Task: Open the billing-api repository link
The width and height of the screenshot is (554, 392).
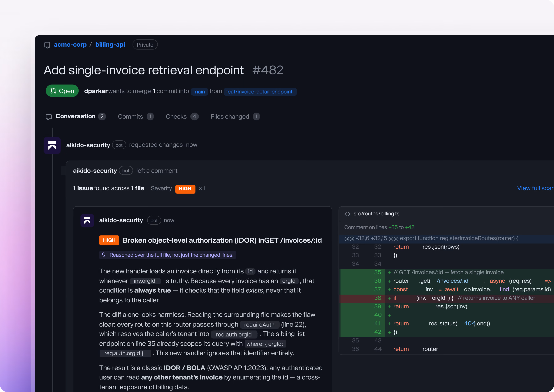Action: [x=110, y=45]
